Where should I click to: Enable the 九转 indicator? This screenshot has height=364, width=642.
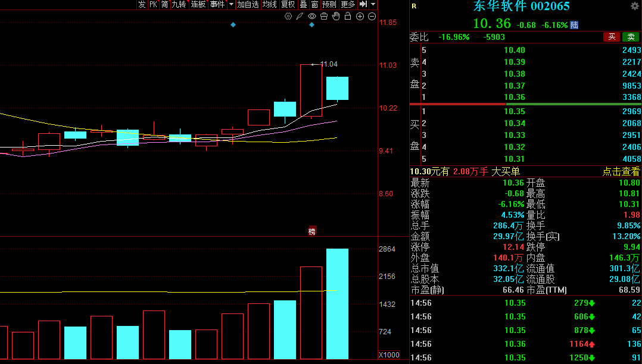(x=179, y=5)
